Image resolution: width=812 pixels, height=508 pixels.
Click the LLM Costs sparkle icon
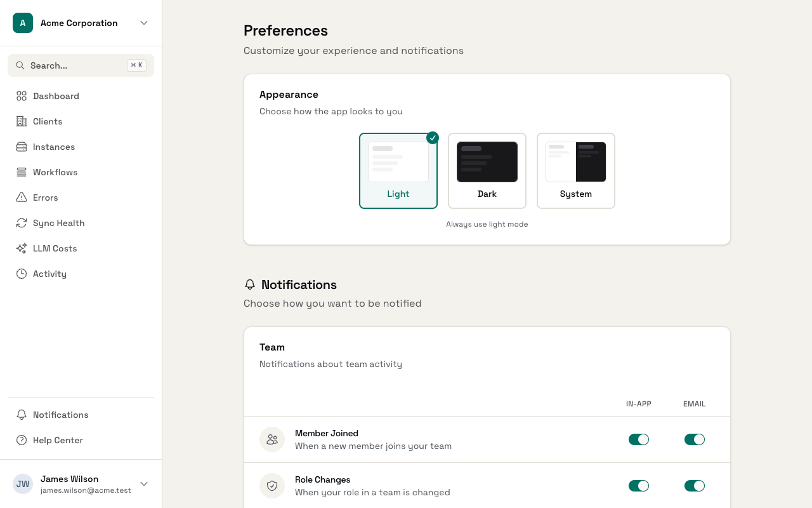[22, 248]
